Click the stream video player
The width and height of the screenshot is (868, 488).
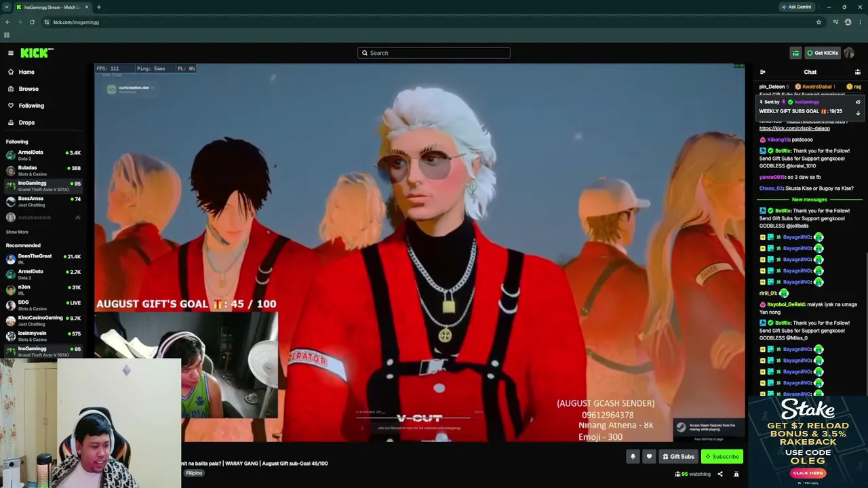[419, 253]
